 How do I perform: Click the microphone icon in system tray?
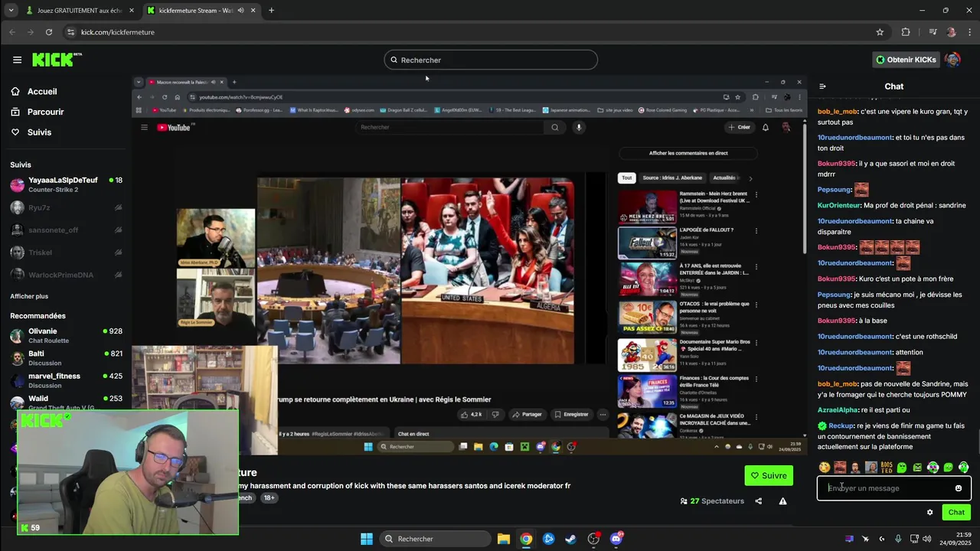tap(898, 539)
